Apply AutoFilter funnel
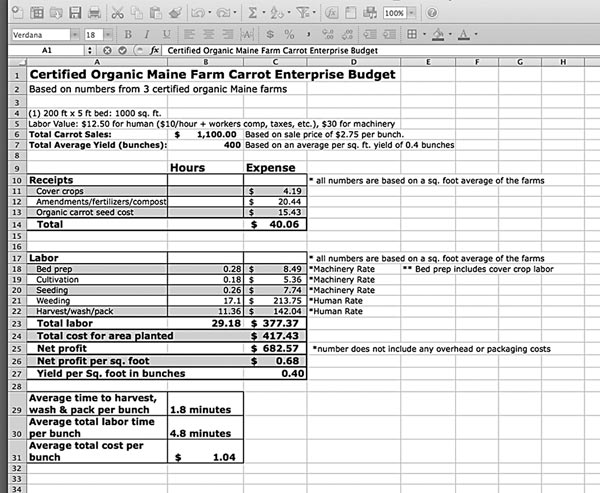 click(x=303, y=13)
